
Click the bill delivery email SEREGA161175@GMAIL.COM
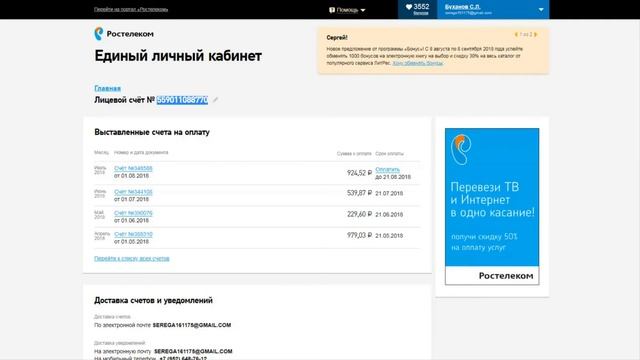tap(192, 325)
